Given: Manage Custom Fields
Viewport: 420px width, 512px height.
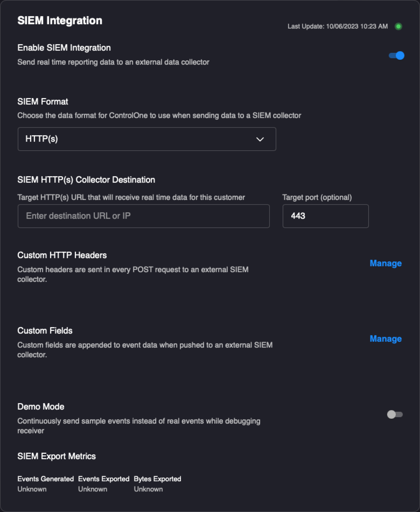Looking at the screenshot, I should pos(386,339).
